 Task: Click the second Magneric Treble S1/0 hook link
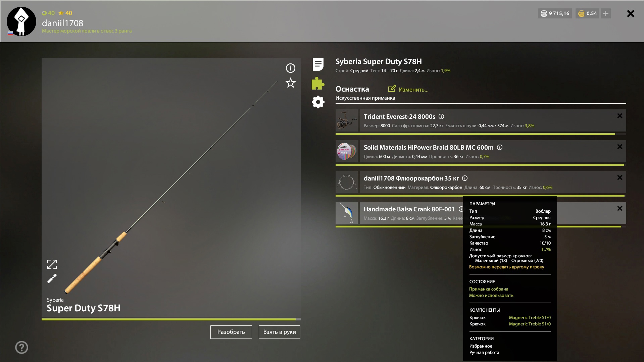click(x=530, y=324)
